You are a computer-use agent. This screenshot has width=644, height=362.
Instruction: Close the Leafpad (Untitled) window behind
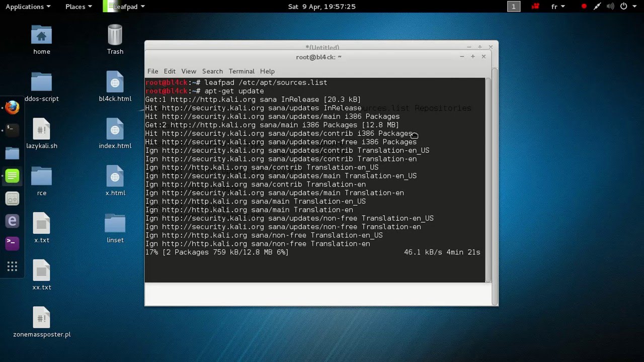click(x=491, y=47)
